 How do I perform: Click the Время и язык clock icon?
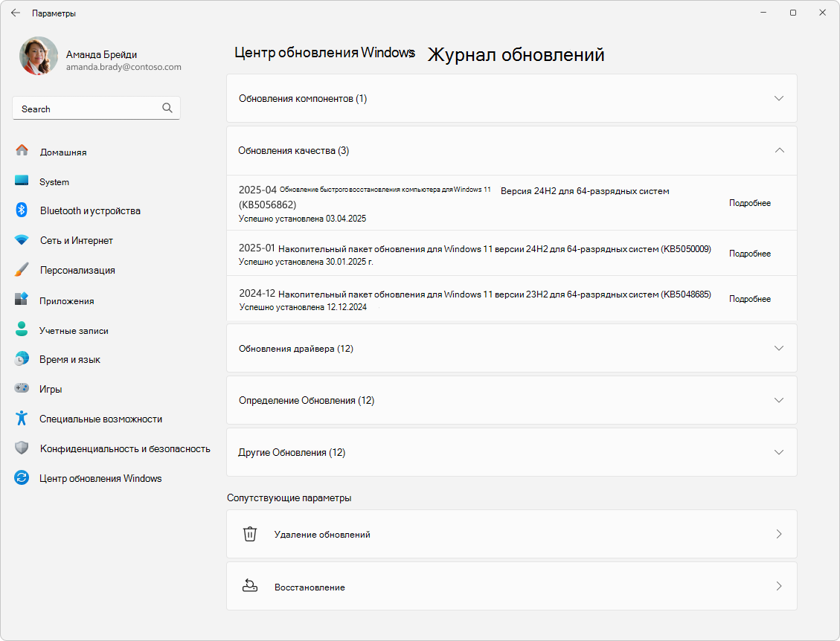22,358
